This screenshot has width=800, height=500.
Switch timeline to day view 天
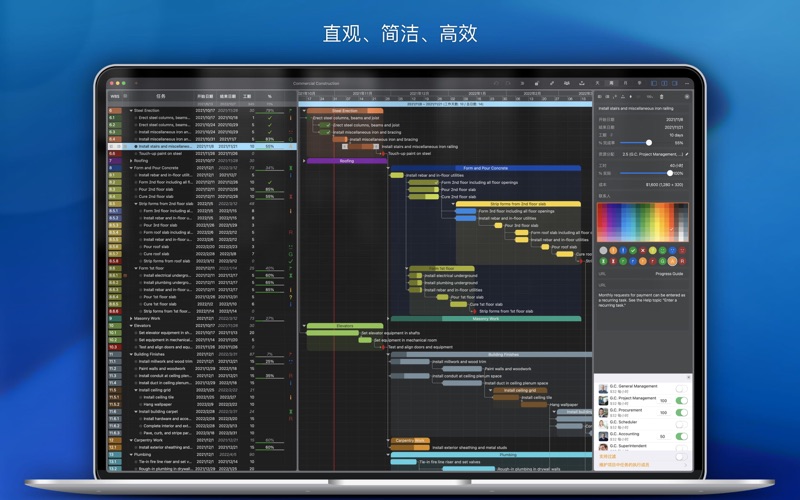pos(597,83)
